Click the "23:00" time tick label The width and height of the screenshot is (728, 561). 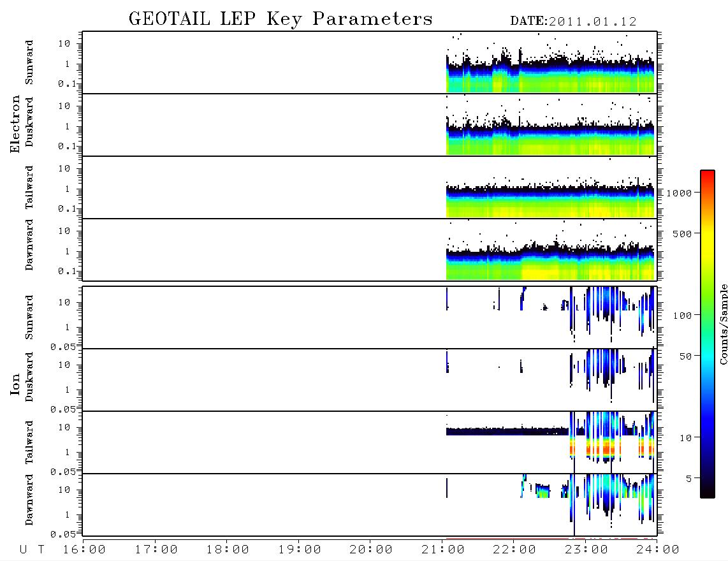click(587, 550)
